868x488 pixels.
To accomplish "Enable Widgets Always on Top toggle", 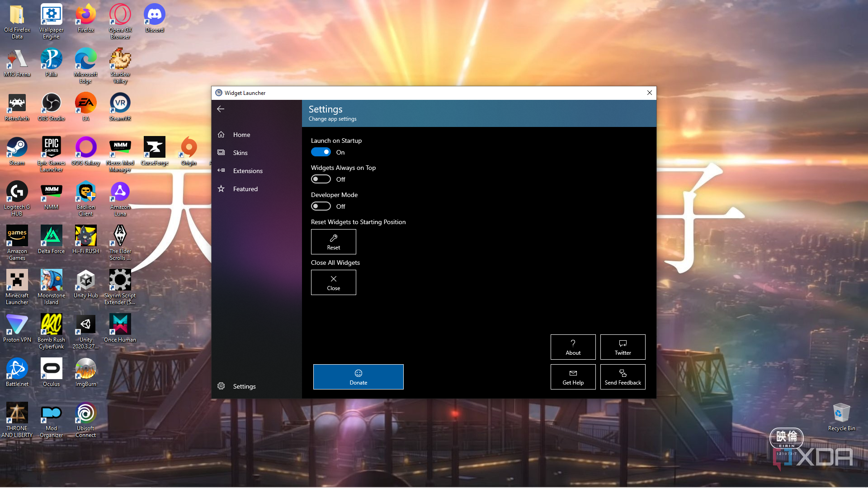I will click(321, 179).
